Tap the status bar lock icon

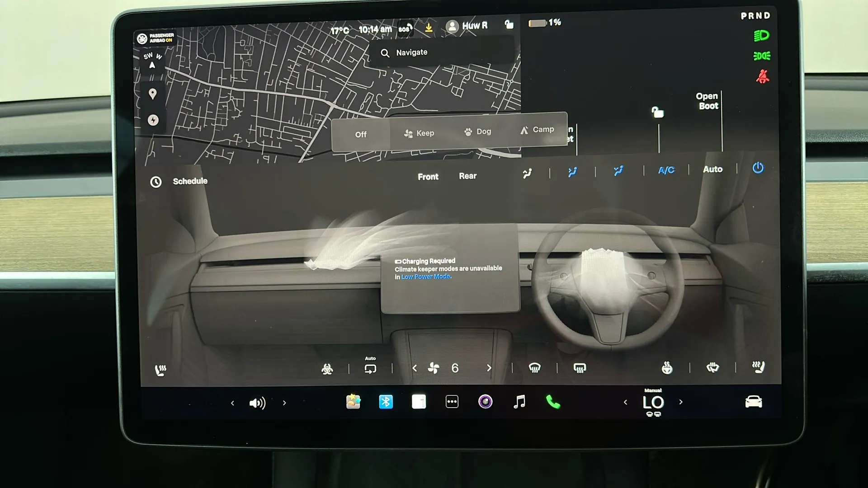(x=509, y=24)
